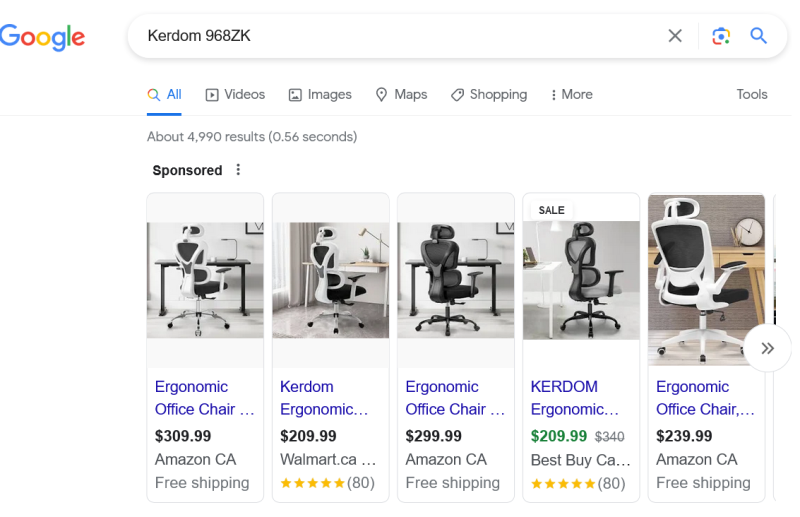This screenshot has height=517, width=800.
Task: Click the $299.99 price text
Action: 433,436
